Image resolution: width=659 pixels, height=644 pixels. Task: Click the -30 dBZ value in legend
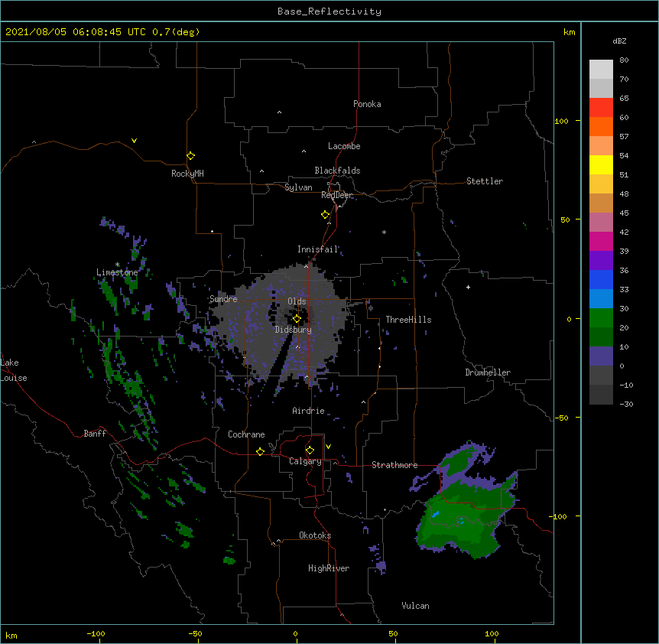point(626,404)
